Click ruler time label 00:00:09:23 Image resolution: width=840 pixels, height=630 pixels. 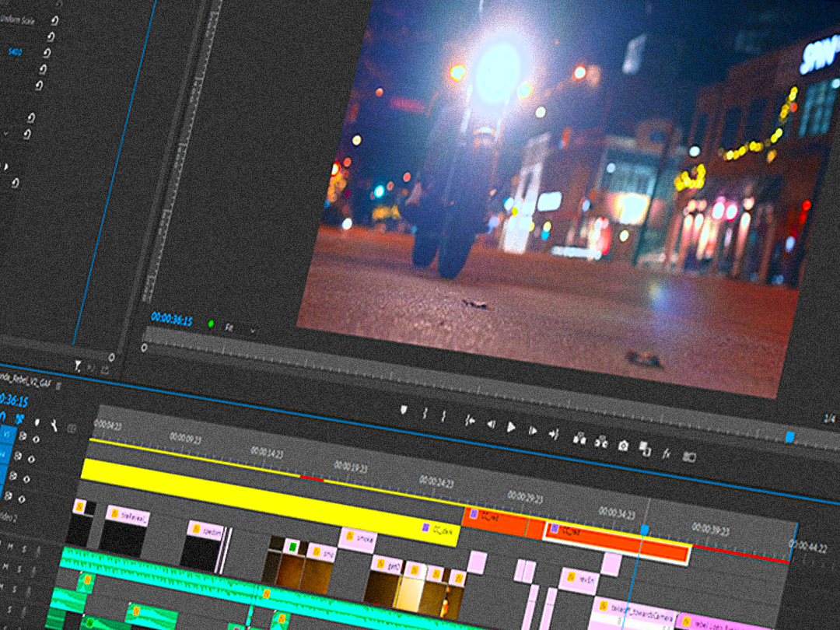[185, 438]
